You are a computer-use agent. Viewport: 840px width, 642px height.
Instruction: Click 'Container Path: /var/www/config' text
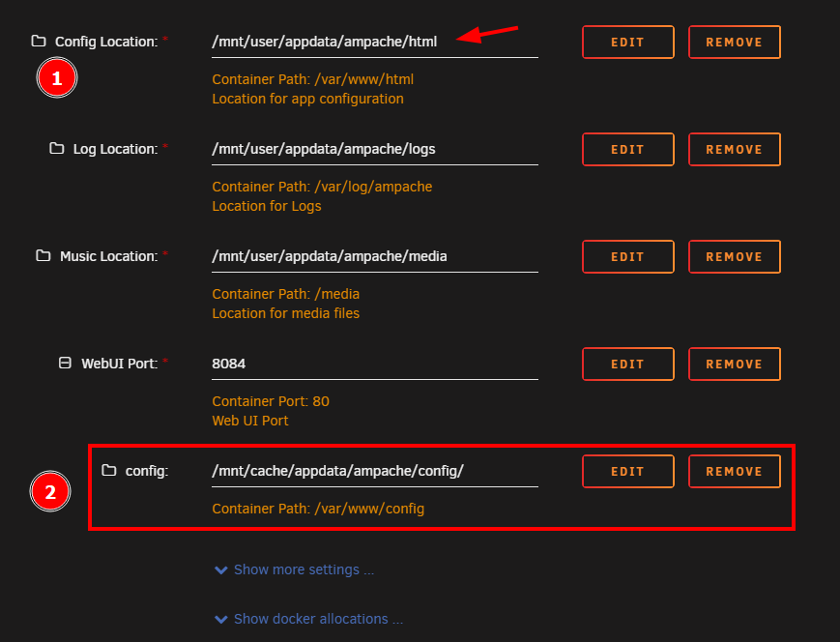point(318,508)
